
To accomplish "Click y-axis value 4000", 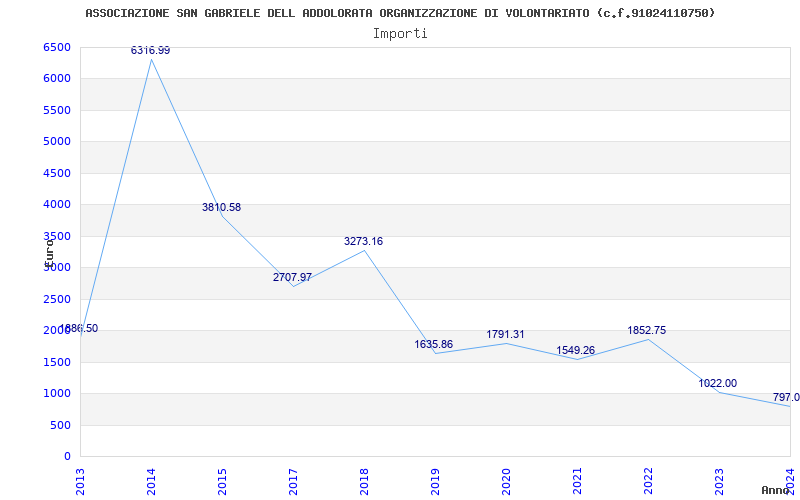I will coord(57,205).
